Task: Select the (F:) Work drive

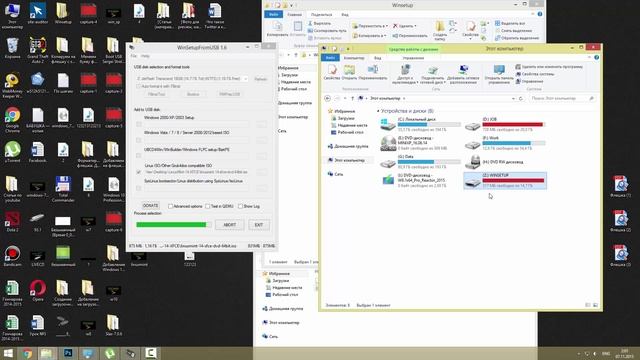Action: 505,143
